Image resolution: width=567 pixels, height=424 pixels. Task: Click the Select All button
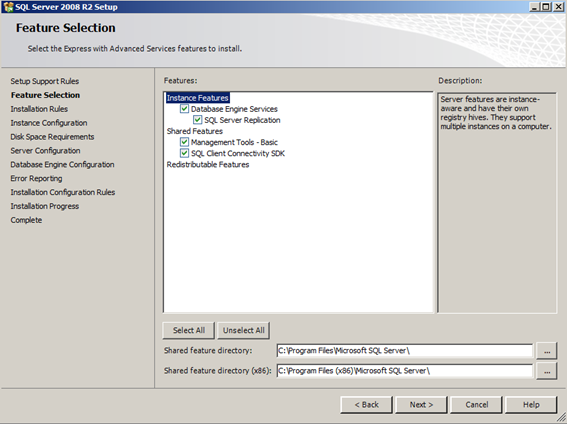[x=189, y=330]
